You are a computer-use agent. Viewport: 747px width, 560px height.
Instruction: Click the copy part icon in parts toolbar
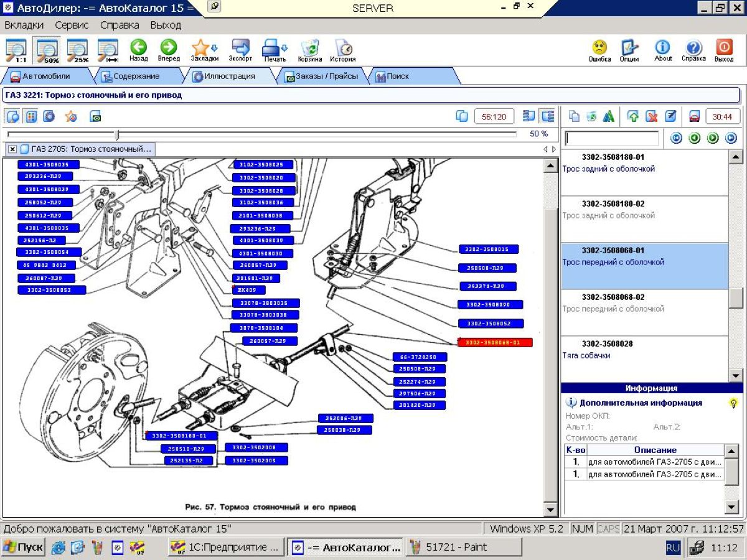574,116
